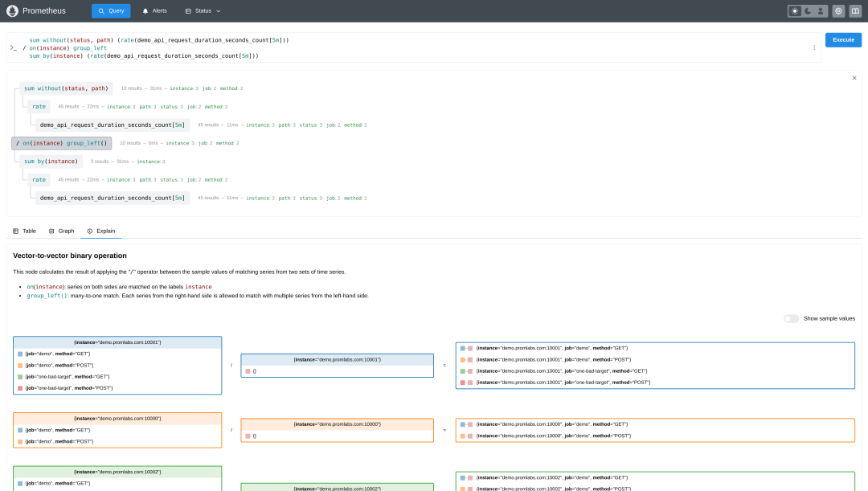Click the three-dot query options menu icon

pyautogui.click(x=814, y=47)
